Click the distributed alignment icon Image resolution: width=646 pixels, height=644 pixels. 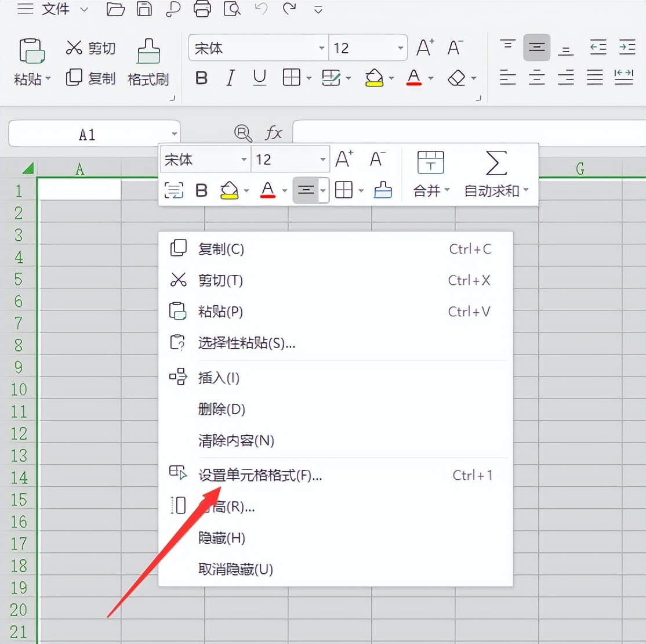(x=624, y=77)
